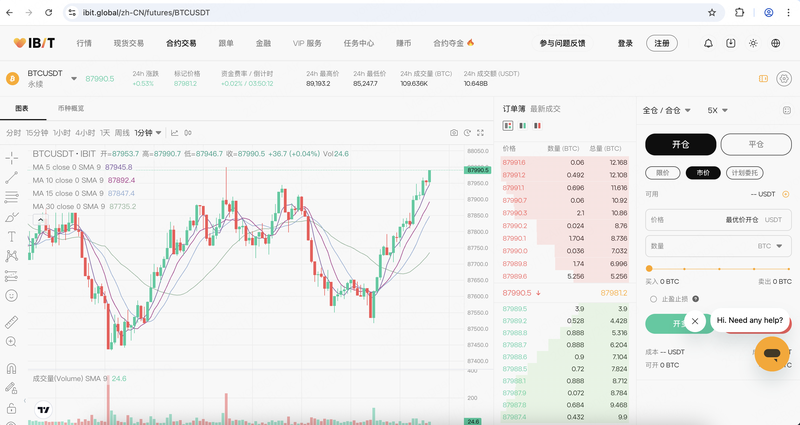Add funds with orange plus icon beside USDT
Viewport: 800px width, 425px height.
(x=786, y=194)
